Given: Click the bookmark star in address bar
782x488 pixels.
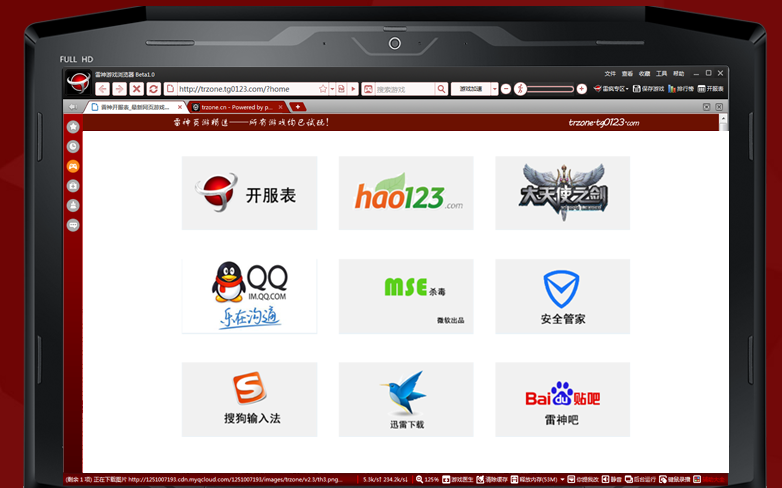Looking at the screenshot, I should coord(324,89).
